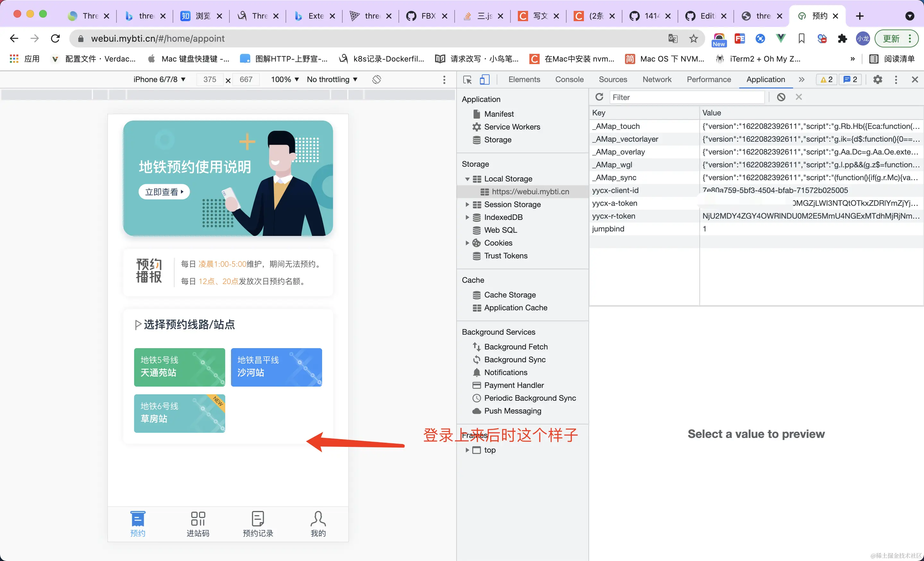
Task: Switch to the Console tab
Action: coord(569,80)
